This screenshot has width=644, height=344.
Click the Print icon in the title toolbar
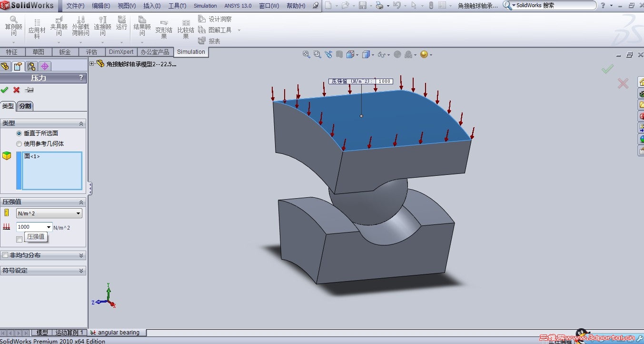point(379,6)
